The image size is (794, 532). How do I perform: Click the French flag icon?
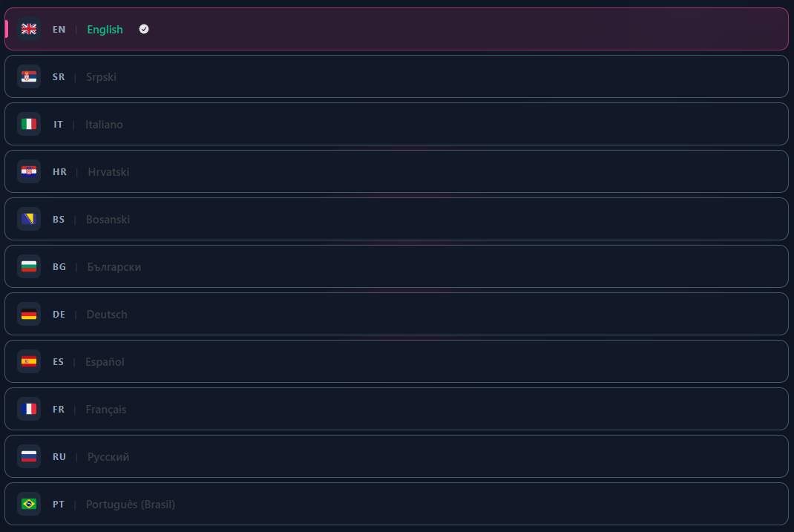pyautogui.click(x=29, y=409)
